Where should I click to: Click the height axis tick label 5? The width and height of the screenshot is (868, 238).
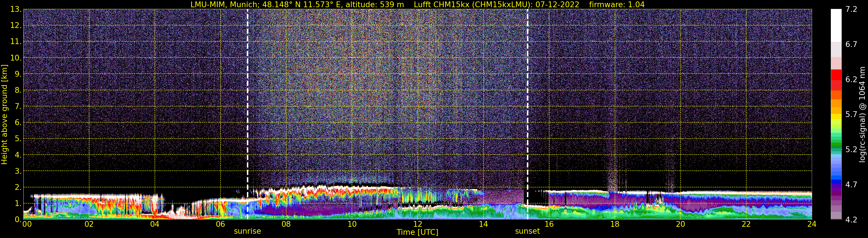(x=18, y=139)
